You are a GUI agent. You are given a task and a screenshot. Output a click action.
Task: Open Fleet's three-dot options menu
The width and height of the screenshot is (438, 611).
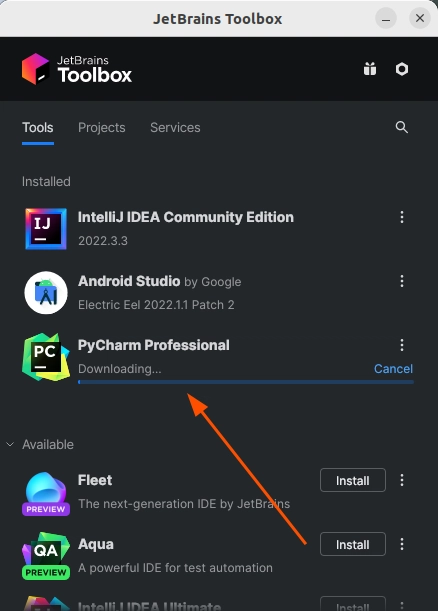coord(402,480)
